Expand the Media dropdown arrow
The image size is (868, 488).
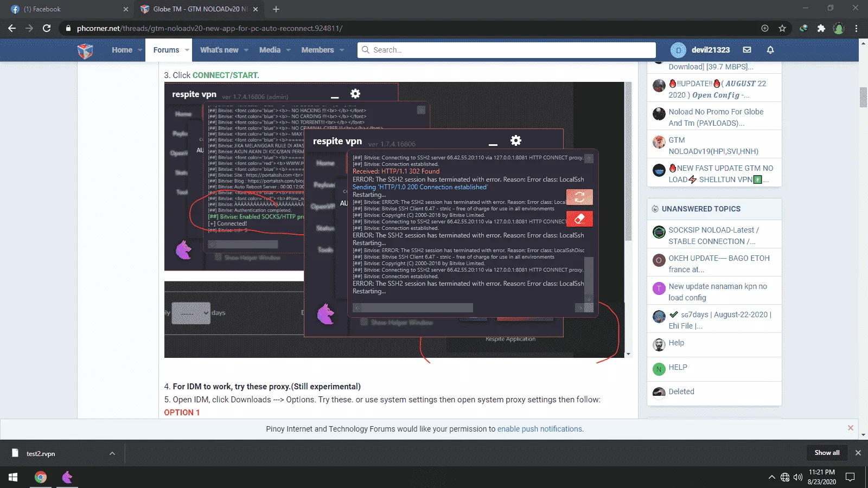point(289,50)
